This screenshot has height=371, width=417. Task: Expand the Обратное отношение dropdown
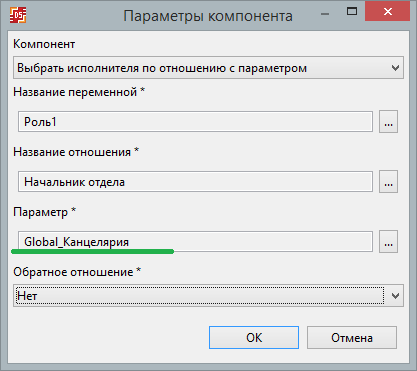208,296
